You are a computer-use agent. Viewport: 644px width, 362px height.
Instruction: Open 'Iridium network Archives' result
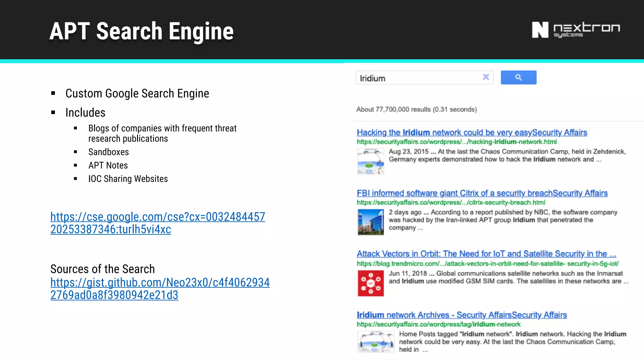click(462, 315)
